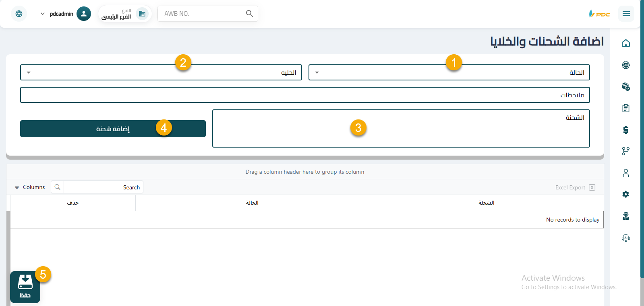Focus the الشحنة shipment text area
Screen dimensions: 644x306
click(x=401, y=128)
